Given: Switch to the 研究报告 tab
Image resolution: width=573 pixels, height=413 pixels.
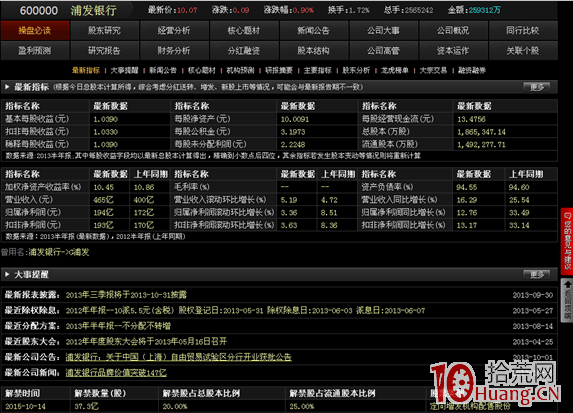Looking at the screenshot, I should (105, 50).
